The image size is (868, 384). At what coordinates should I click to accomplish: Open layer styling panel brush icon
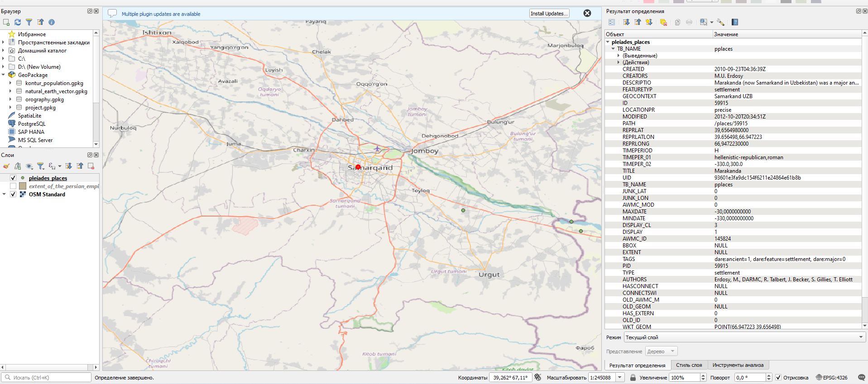tap(6, 166)
